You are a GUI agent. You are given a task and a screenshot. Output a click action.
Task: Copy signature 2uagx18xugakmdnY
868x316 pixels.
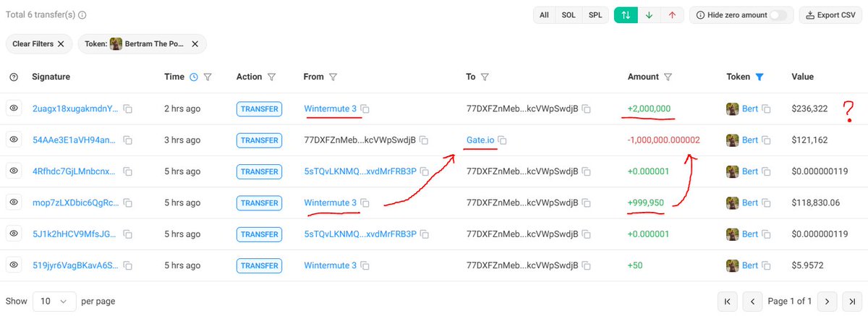[x=127, y=108]
